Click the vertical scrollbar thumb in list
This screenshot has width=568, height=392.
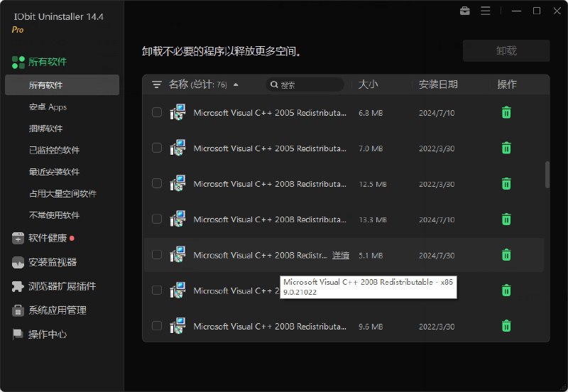coord(547,174)
